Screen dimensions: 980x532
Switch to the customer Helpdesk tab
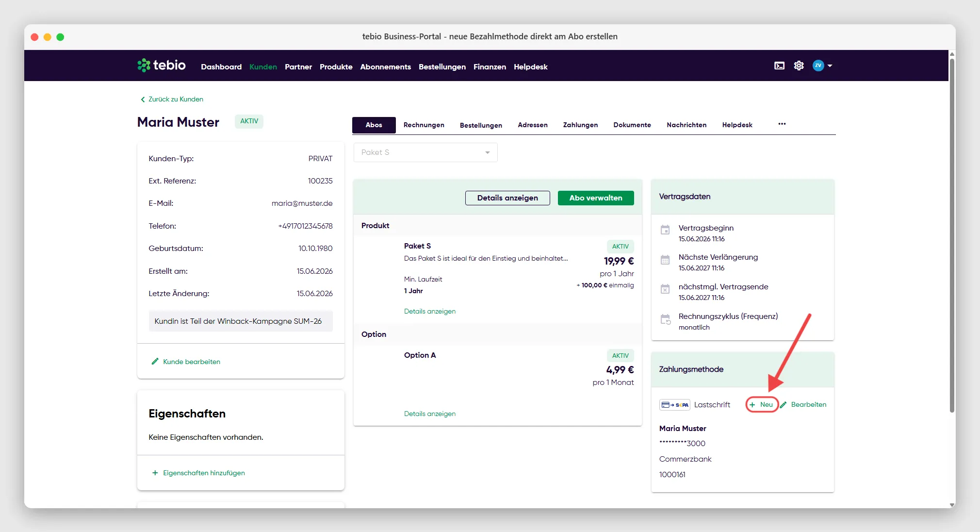[x=737, y=125]
